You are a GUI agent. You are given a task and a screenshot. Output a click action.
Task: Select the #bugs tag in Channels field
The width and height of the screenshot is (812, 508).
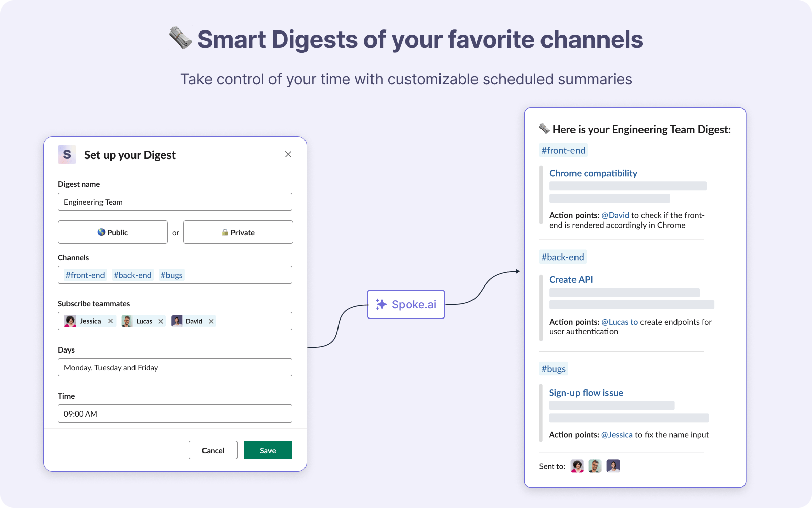172,275
